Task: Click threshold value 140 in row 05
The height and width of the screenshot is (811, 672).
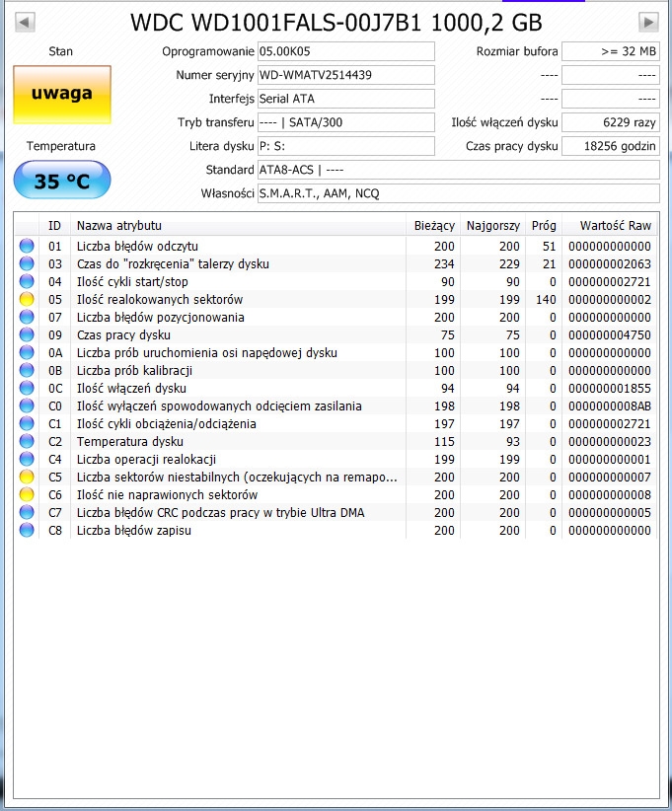Action: (x=546, y=300)
